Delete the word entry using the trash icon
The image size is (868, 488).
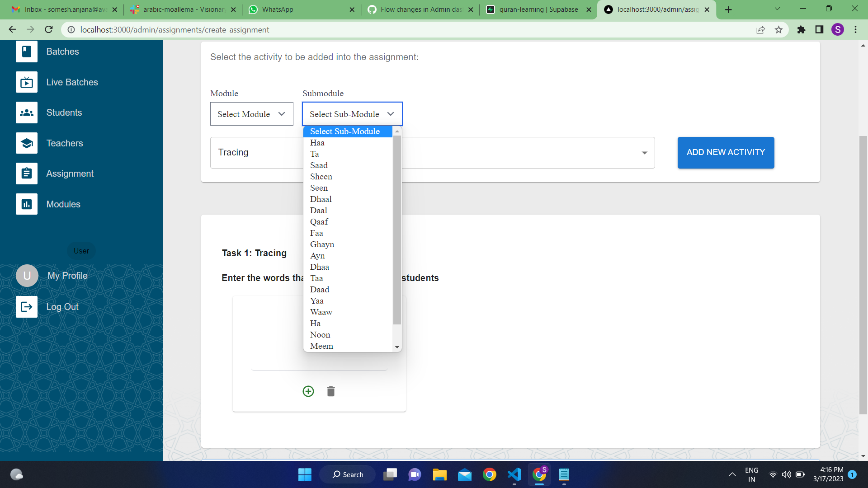click(330, 391)
